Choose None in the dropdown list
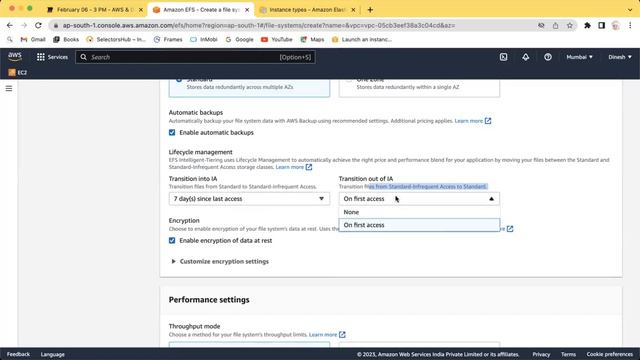 tap(419, 212)
